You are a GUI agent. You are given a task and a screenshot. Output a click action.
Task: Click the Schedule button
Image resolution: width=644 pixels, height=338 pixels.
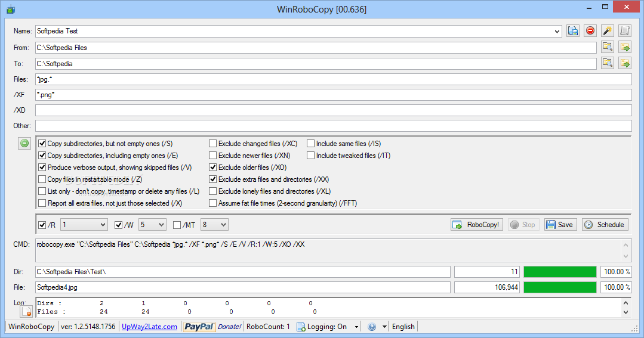(x=605, y=225)
